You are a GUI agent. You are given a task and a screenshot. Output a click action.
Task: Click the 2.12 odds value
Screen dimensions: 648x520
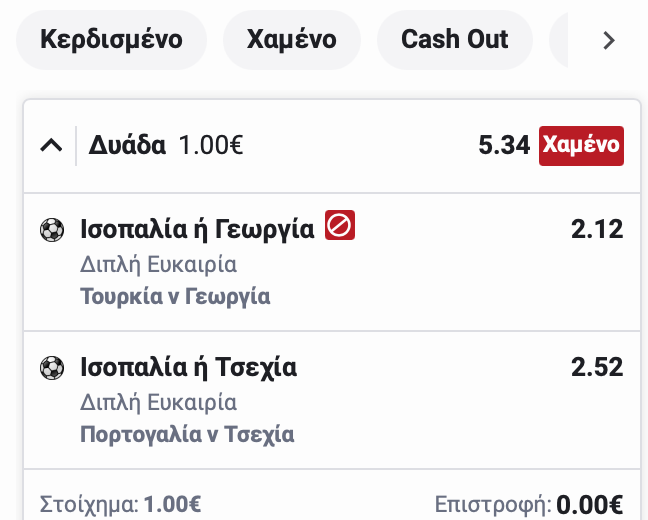pyautogui.click(x=597, y=229)
